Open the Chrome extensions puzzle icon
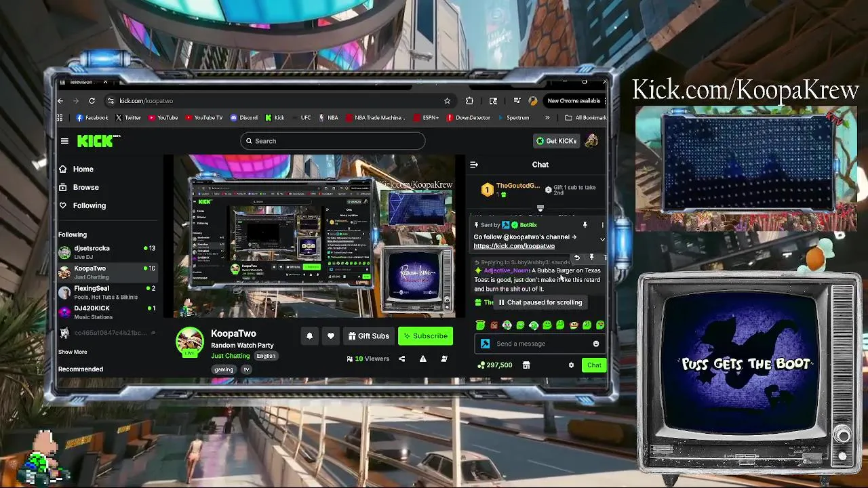 click(469, 101)
